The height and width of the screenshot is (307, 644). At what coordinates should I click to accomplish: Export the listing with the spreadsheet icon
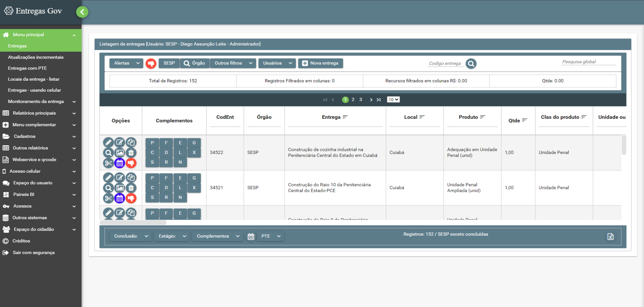pos(610,237)
